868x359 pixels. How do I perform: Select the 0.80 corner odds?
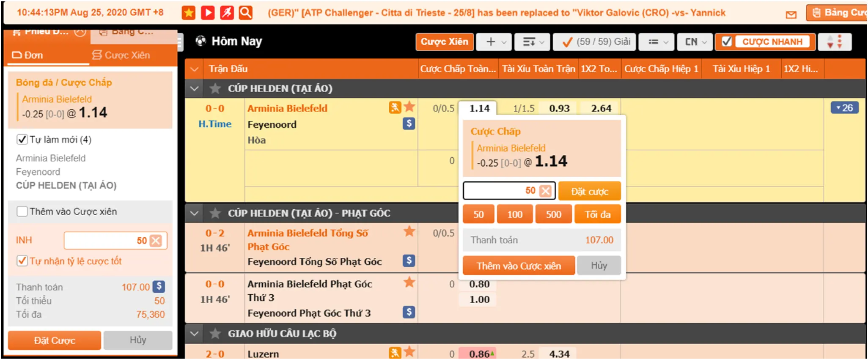(x=479, y=284)
